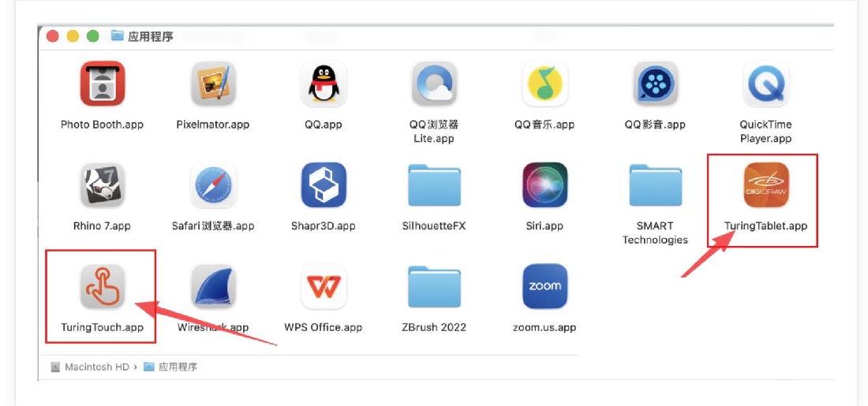
Task: Open the Shapr3D app icon
Action: click(x=324, y=185)
